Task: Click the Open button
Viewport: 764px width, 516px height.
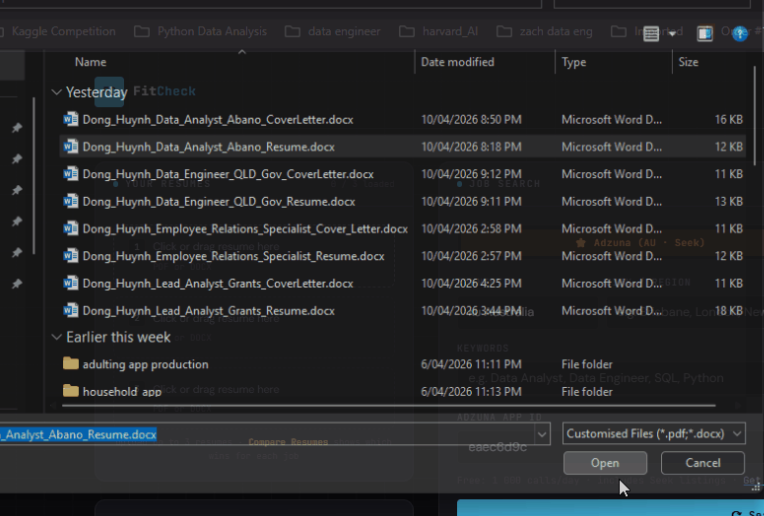Action: point(604,463)
